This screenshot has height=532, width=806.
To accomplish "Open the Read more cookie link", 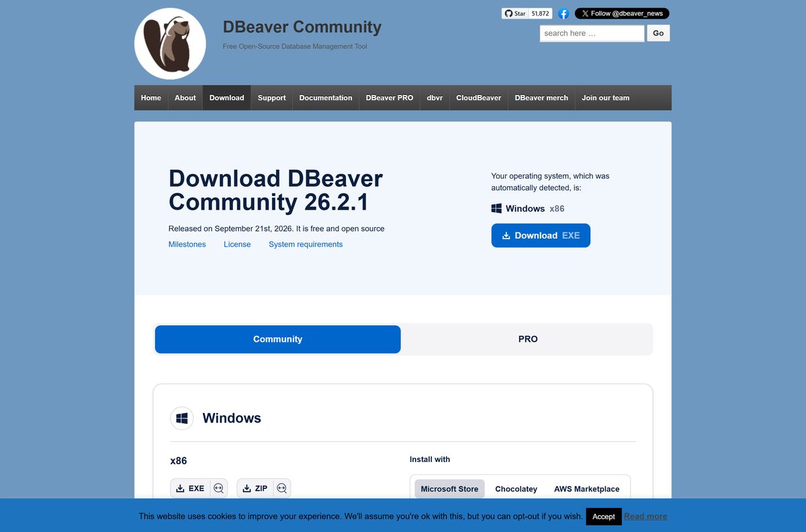I will pyautogui.click(x=645, y=517).
